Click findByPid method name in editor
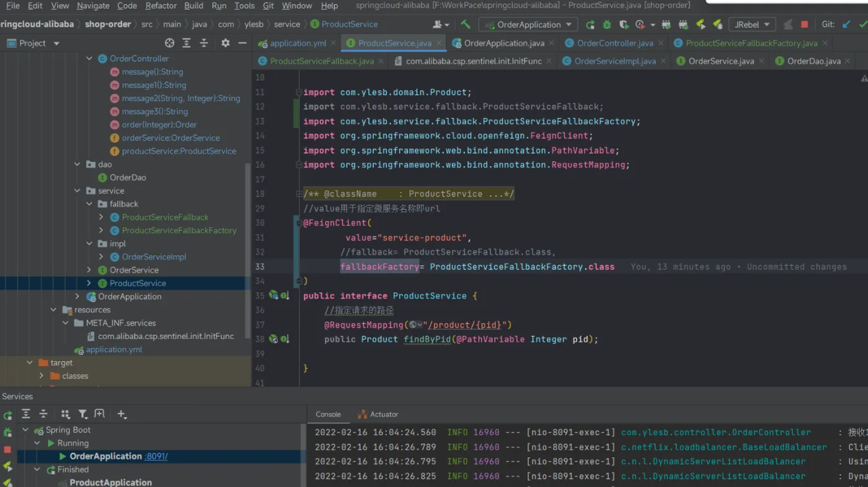Image resolution: width=868 pixels, height=487 pixels. (427, 339)
